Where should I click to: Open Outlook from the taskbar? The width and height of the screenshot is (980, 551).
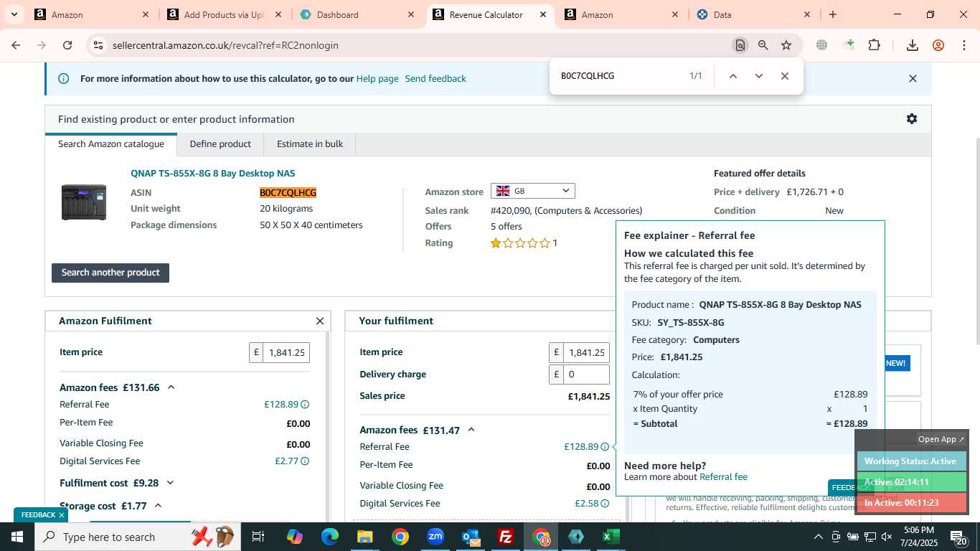pos(471,537)
